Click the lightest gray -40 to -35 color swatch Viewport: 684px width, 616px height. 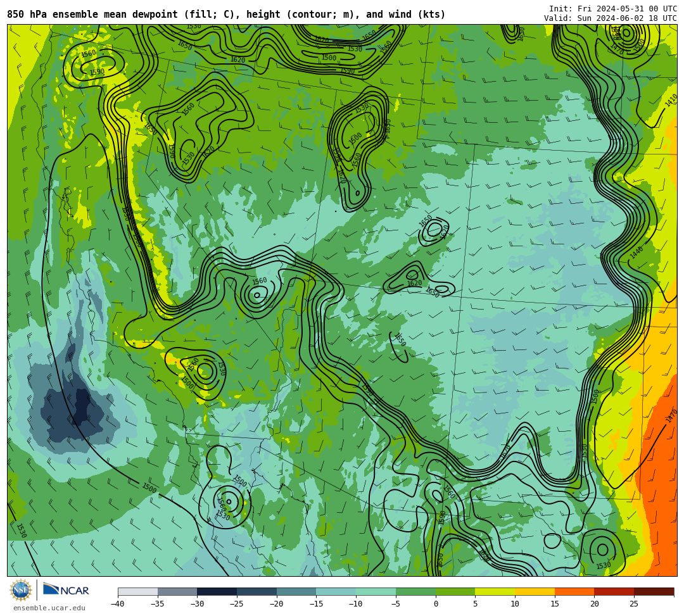click(x=138, y=591)
